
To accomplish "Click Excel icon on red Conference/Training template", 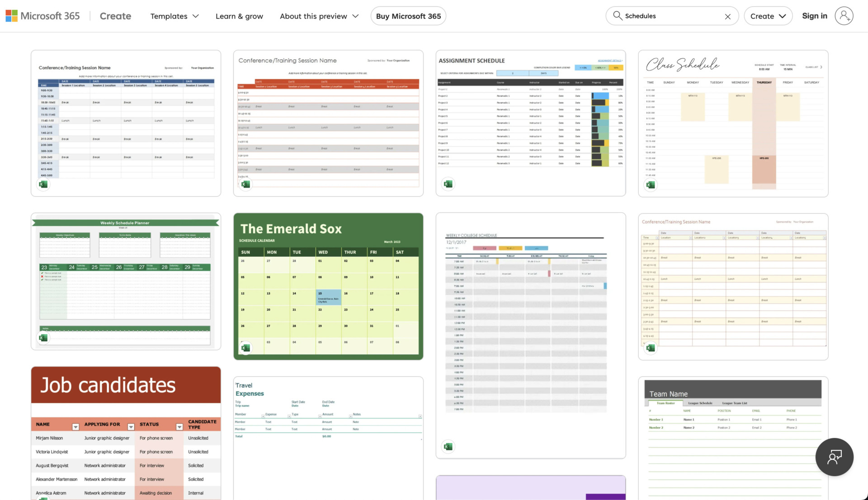I will click(245, 184).
